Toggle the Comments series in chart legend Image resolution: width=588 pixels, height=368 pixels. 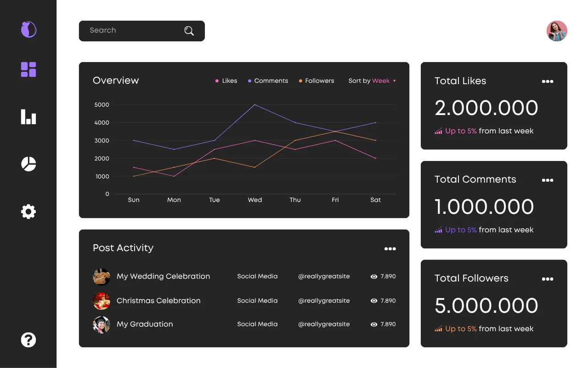pos(268,81)
